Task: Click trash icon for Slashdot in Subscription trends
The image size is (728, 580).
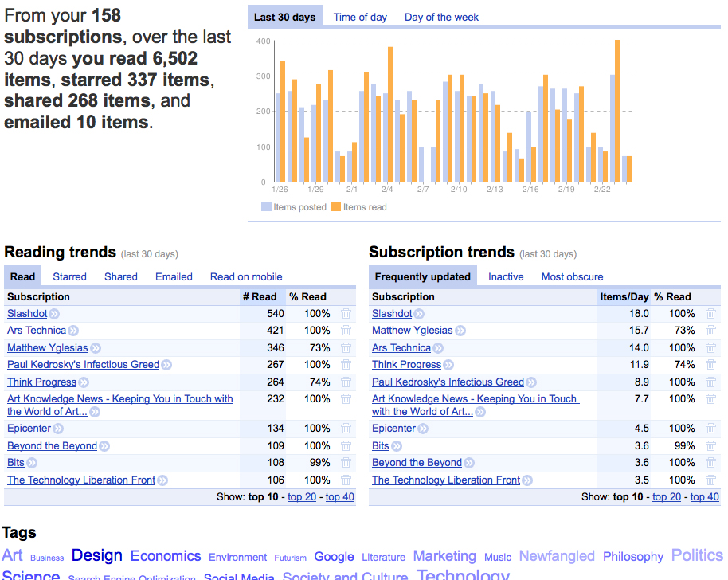Action: click(710, 314)
